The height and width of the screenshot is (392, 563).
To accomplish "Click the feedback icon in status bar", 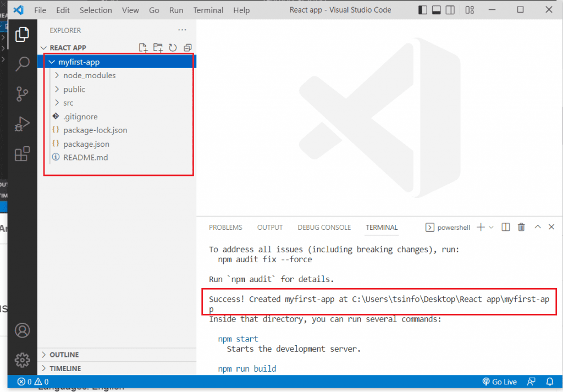I will (x=531, y=382).
